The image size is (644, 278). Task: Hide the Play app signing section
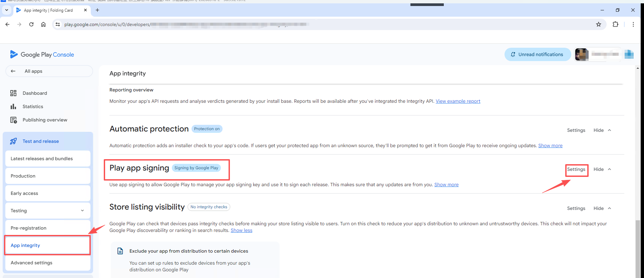click(602, 169)
